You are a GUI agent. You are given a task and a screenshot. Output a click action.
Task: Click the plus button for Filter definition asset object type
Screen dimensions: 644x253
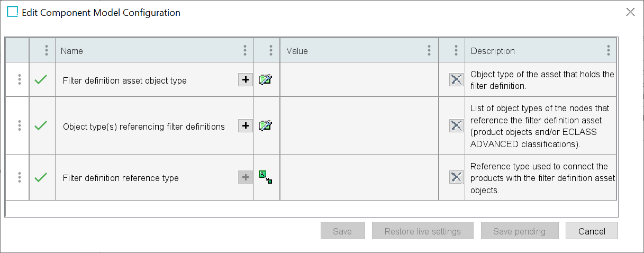[x=246, y=80]
